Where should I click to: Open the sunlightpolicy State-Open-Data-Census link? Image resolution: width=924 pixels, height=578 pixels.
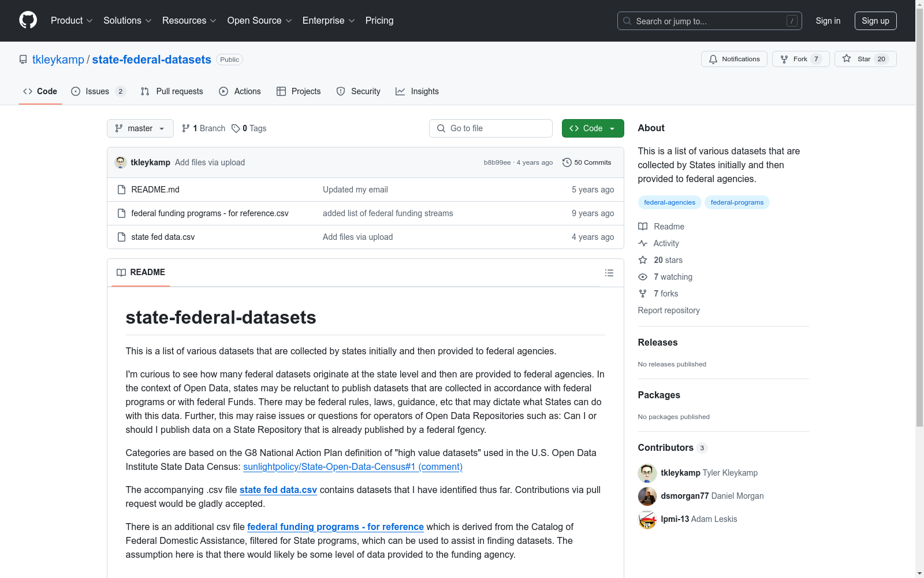(x=353, y=466)
